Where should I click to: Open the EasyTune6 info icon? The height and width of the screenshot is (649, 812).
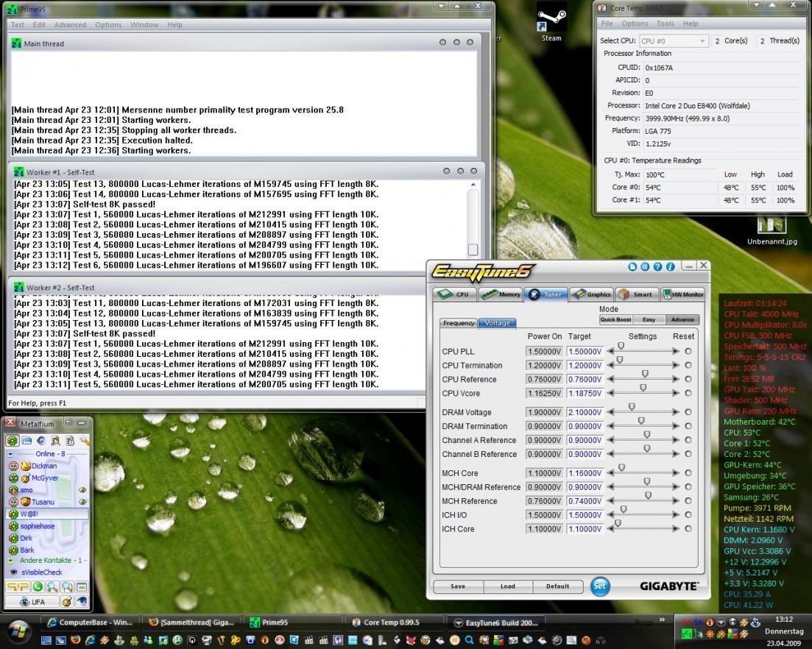click(670, 266)
